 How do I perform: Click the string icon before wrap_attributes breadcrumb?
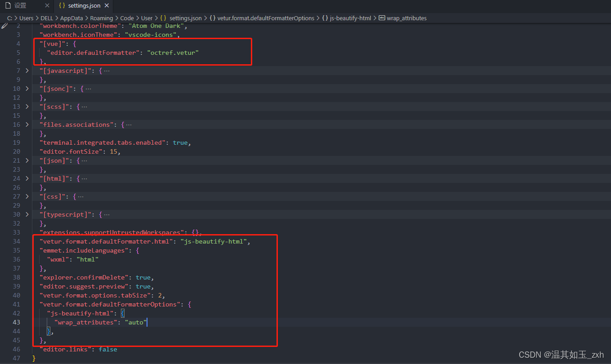pyautogui.click(x=382, y=18)
